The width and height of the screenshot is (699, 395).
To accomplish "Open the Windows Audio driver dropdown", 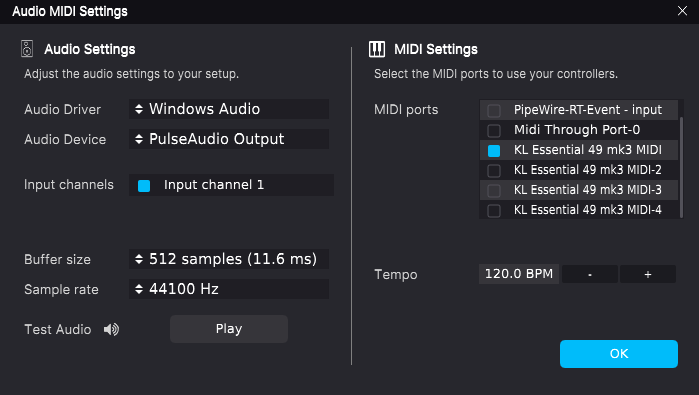I will (229, 109).
